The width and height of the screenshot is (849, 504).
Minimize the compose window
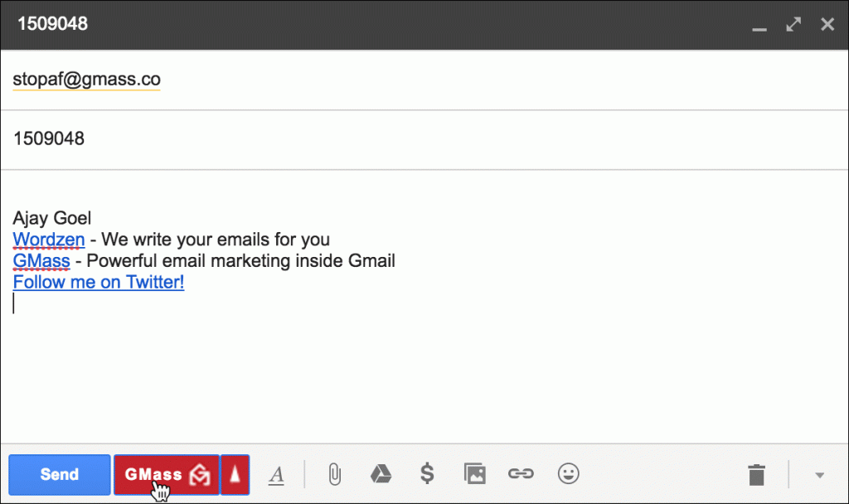pyautogui.click(x=759, y=27)
